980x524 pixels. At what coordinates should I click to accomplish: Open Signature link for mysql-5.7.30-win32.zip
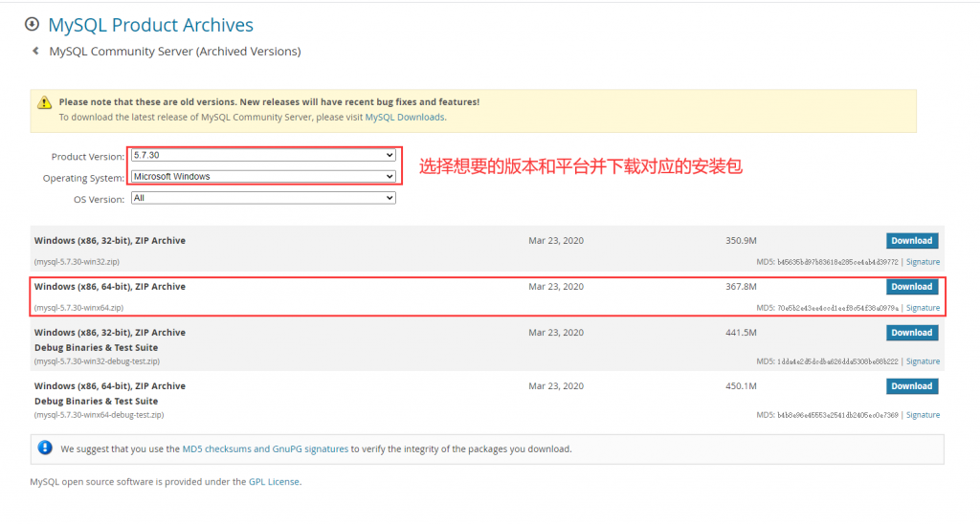pos(923,262)
